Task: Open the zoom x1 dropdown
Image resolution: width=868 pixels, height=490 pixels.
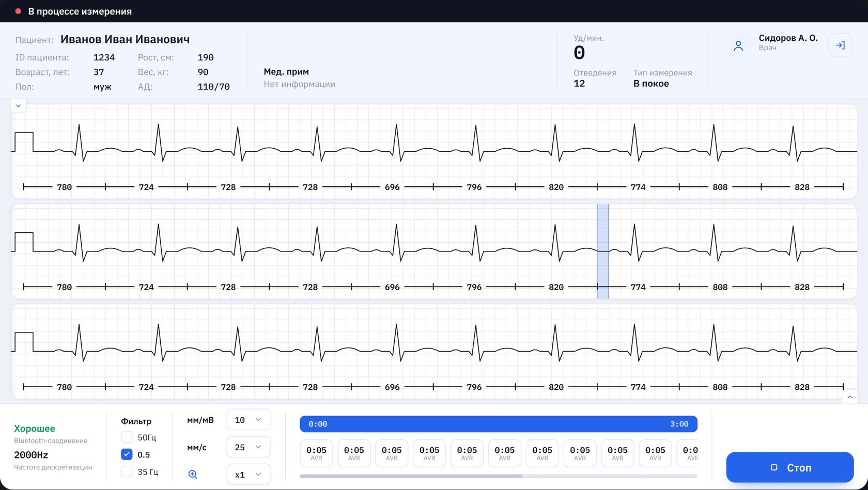Action: (x=249, y=475)
